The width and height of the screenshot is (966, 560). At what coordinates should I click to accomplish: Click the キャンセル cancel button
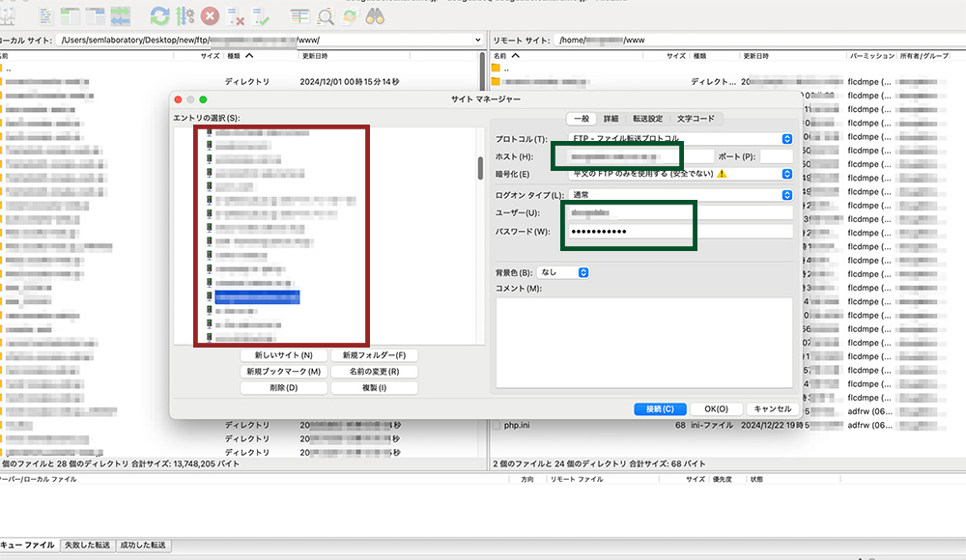[x=773, y=409]
